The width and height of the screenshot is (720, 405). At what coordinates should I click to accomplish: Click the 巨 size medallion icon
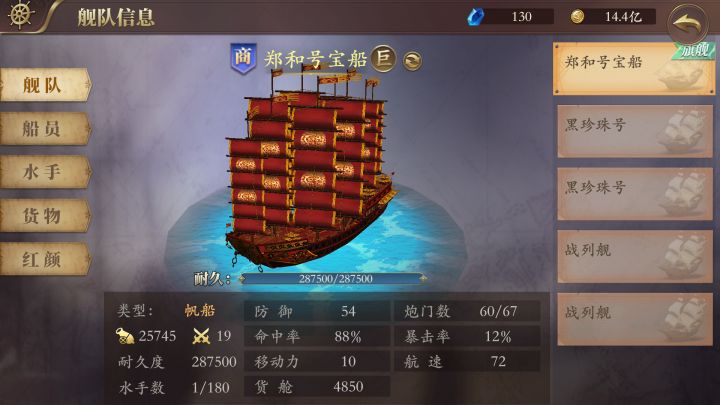pos(383,58)
